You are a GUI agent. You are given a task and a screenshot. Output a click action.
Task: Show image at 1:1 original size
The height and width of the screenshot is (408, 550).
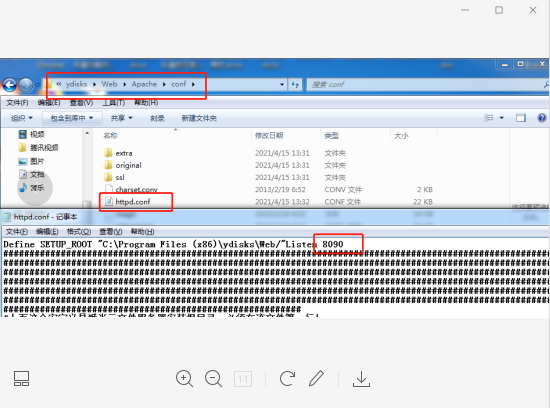point(243,379)
